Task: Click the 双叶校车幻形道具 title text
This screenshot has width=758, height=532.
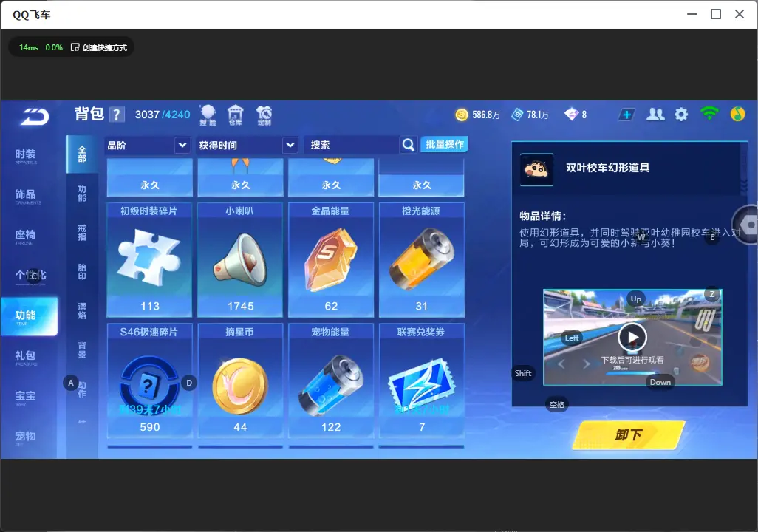Action: (608, 168)
